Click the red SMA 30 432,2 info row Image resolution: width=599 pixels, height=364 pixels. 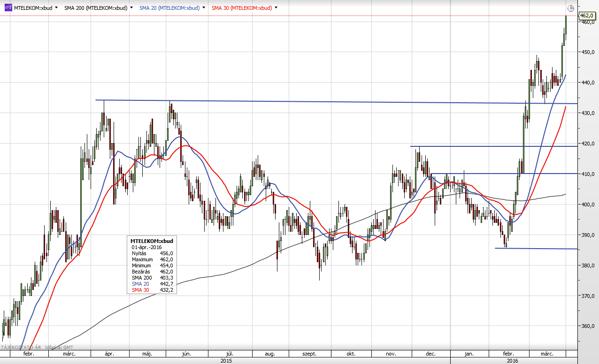pyautogui.click(x=152, y=290)
